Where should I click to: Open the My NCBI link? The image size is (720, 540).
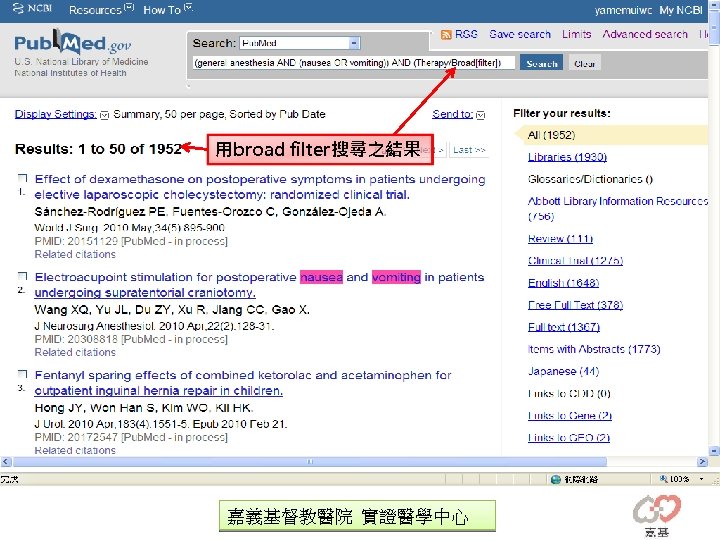tap(681, 10)
